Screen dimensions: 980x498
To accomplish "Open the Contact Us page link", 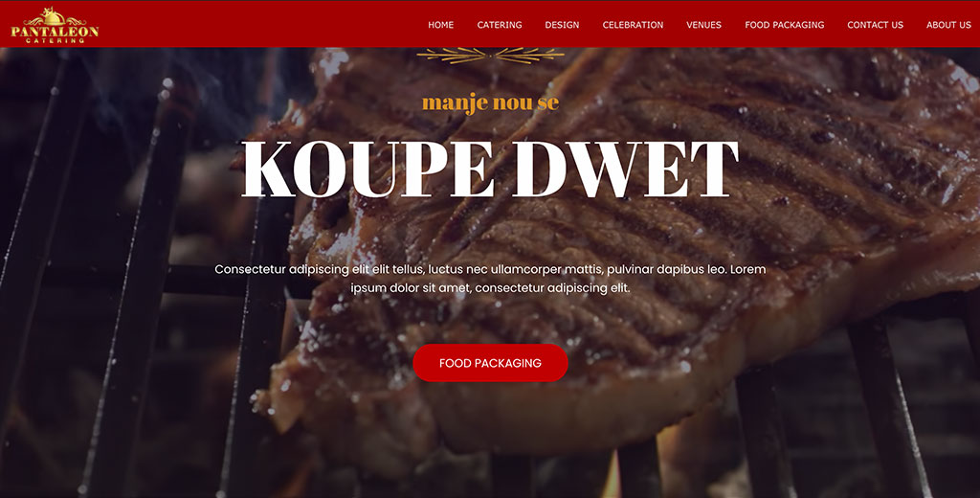I will pos(875,25).
